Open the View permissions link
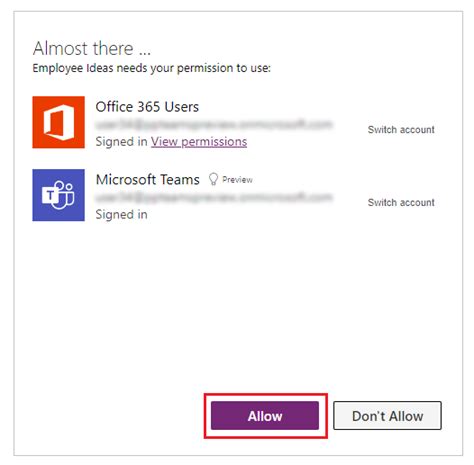Screen dimensions: 474x465 click(199, 142)
